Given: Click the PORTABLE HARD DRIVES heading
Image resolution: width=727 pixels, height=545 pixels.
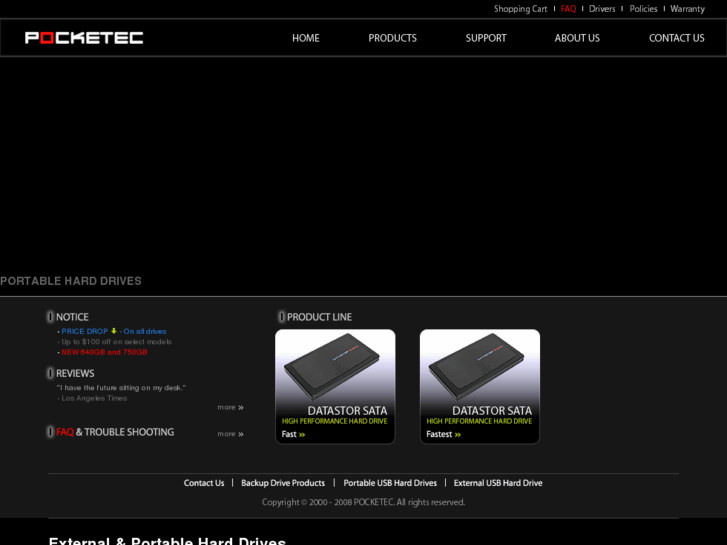Looking at the screenshot, I should [x=70, y=281].
